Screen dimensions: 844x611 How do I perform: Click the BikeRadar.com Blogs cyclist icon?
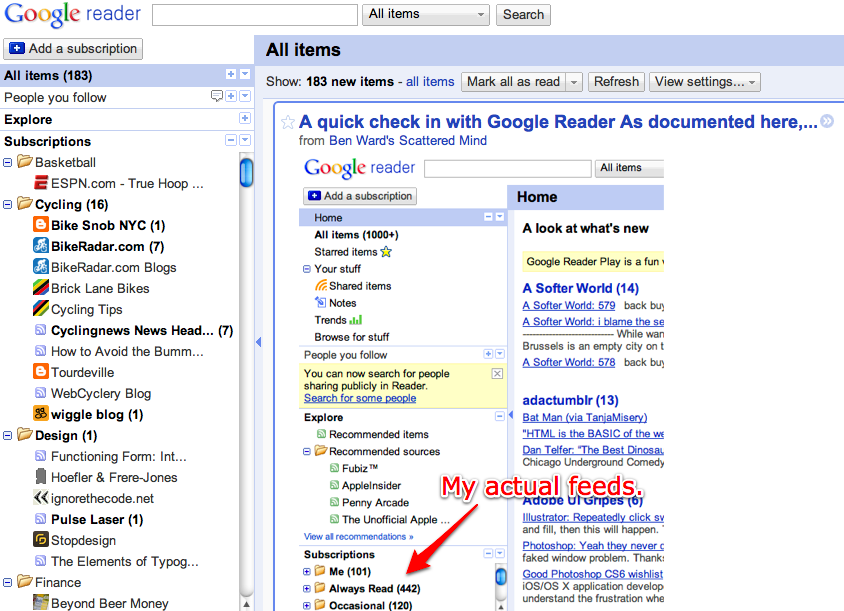(x=41, y=266)
